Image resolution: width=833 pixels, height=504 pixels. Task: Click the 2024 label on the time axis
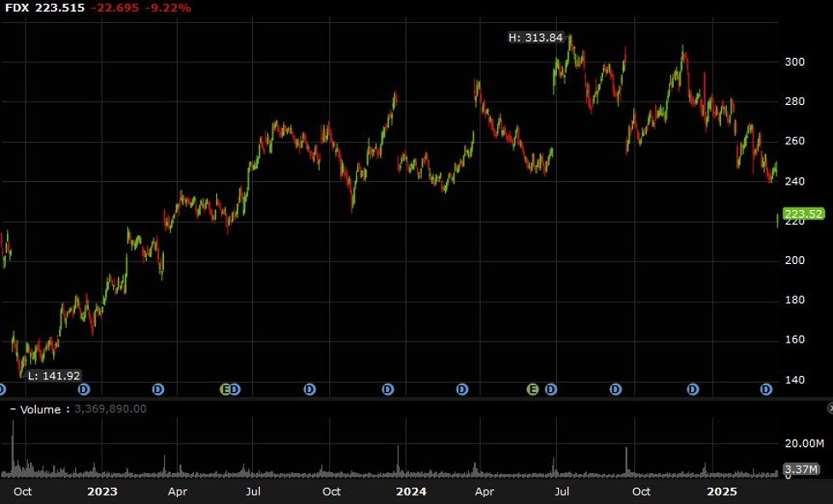(412, 491)
